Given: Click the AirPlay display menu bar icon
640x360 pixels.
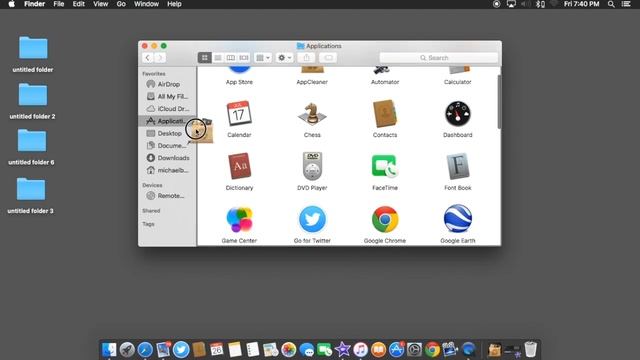Looking at the screenshot, I should tap(511, 4).
